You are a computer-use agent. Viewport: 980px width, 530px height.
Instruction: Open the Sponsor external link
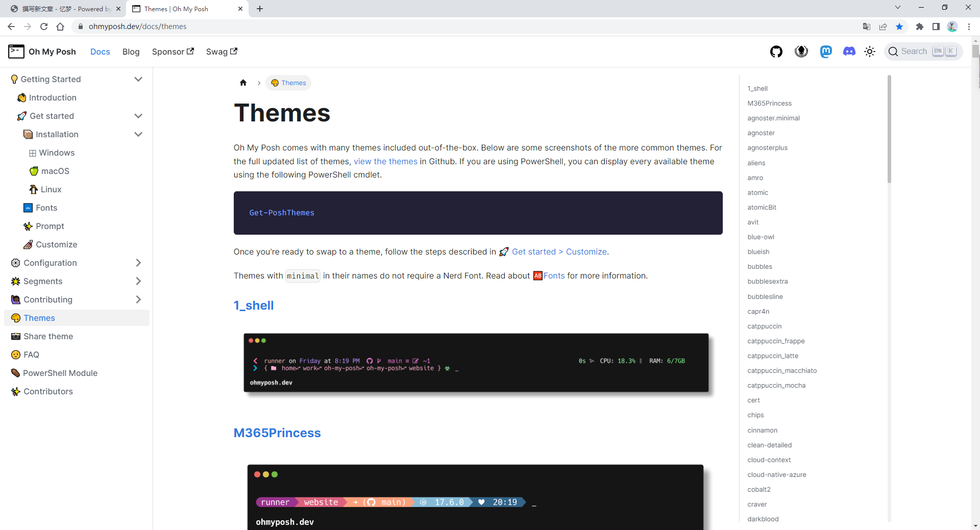pyautogui.click(x=173, y=52)
